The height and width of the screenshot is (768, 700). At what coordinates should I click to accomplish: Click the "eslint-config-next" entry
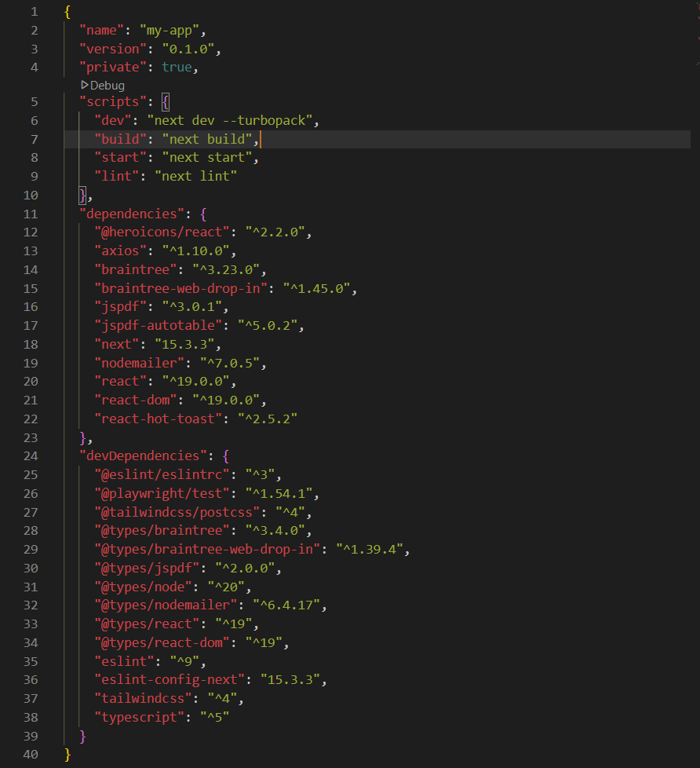(x=170, y=680)
